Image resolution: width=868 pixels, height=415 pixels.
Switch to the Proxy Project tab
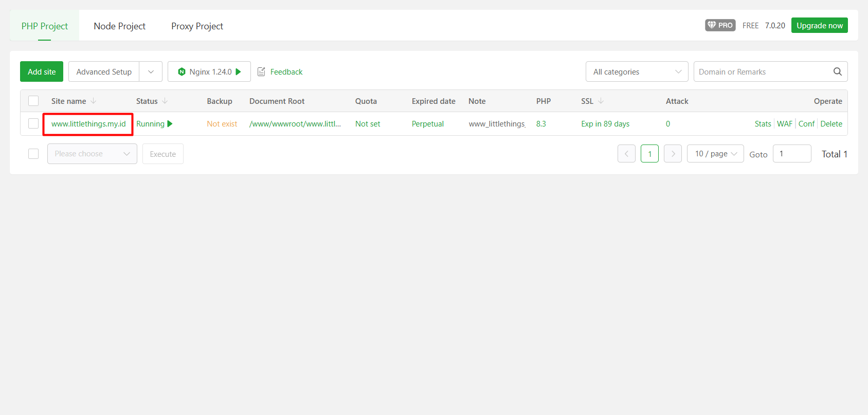pyautogui.click(x=197, y=26)
